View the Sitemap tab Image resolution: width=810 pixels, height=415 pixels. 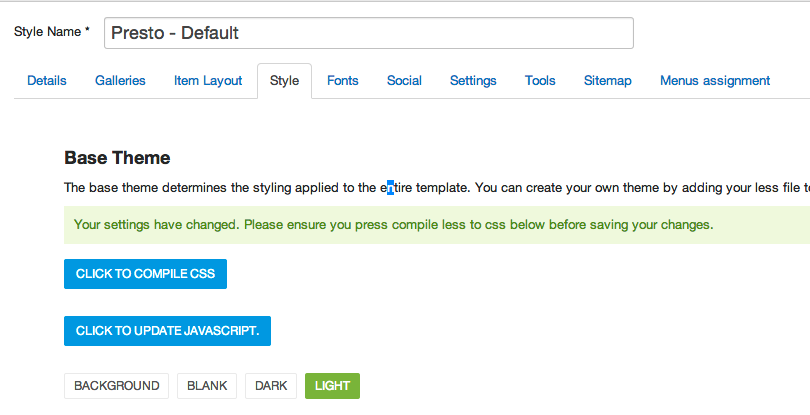tap(608, 81)
